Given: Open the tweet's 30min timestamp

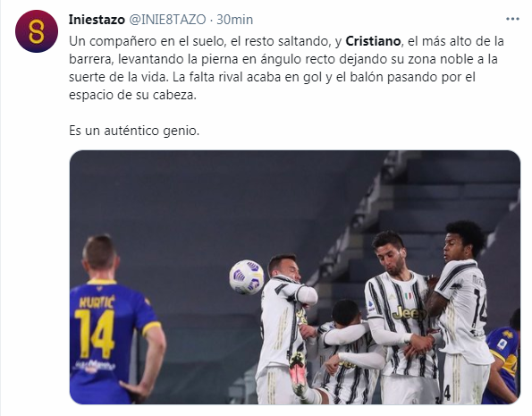Looking at the screenshot, I should tap(235, 20).
